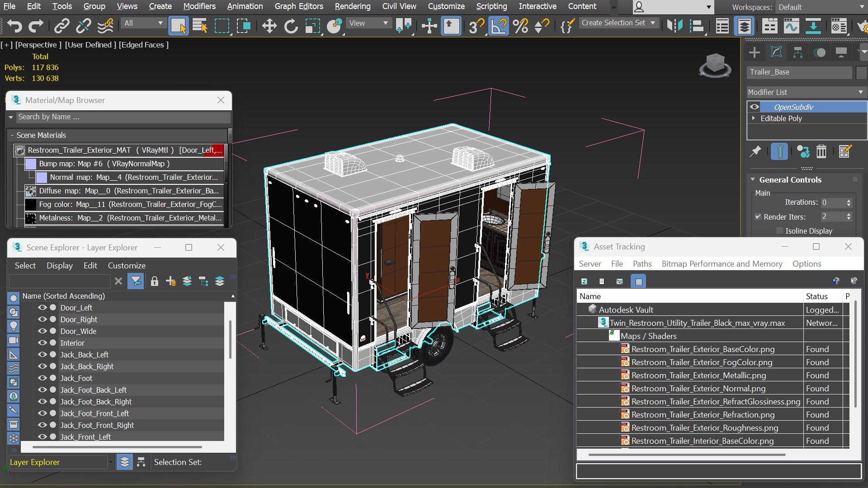The height and width of the screenshot is (488, 868).
Task: Click the [Perspective] viewport label
Action: coord(38,45)
